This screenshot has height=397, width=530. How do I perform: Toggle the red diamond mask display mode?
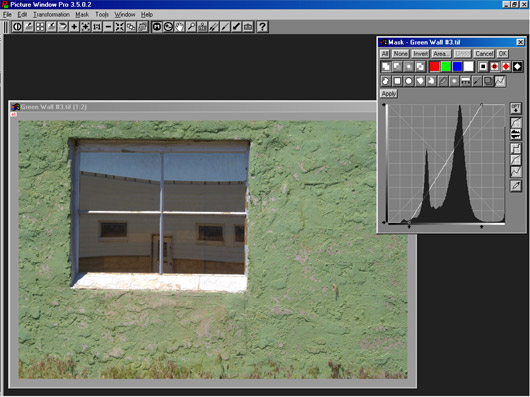506,67
